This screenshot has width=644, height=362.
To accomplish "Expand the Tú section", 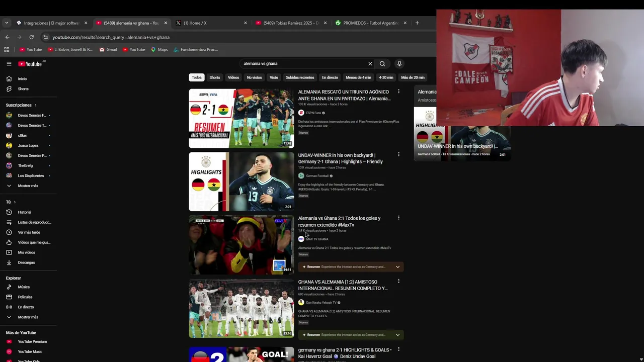I will (11, 202).
